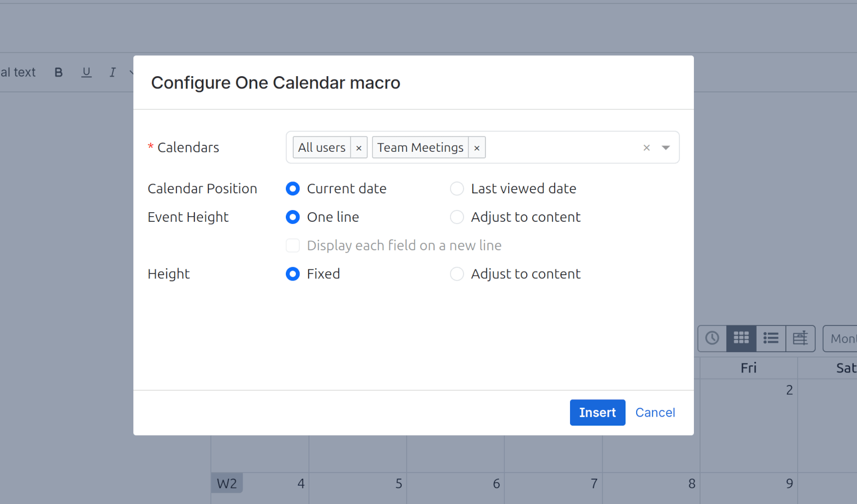Viewport: 857px width, 504px height.
Task: Select the month grid view icon
Action: pyautogui.click(x=741, y=338)
